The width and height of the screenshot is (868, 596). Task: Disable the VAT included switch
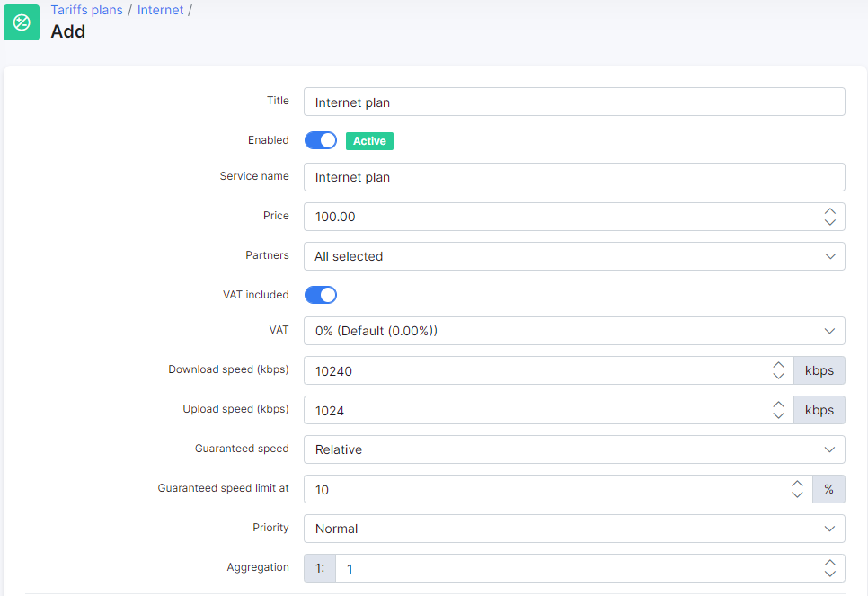[x=321, y=295]
